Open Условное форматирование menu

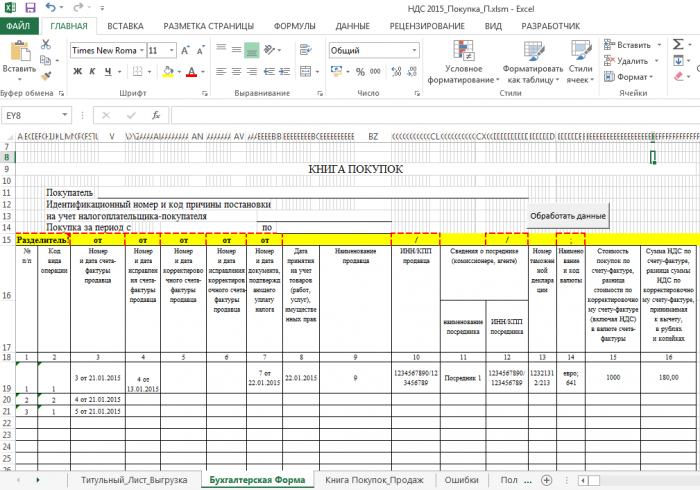463,62
